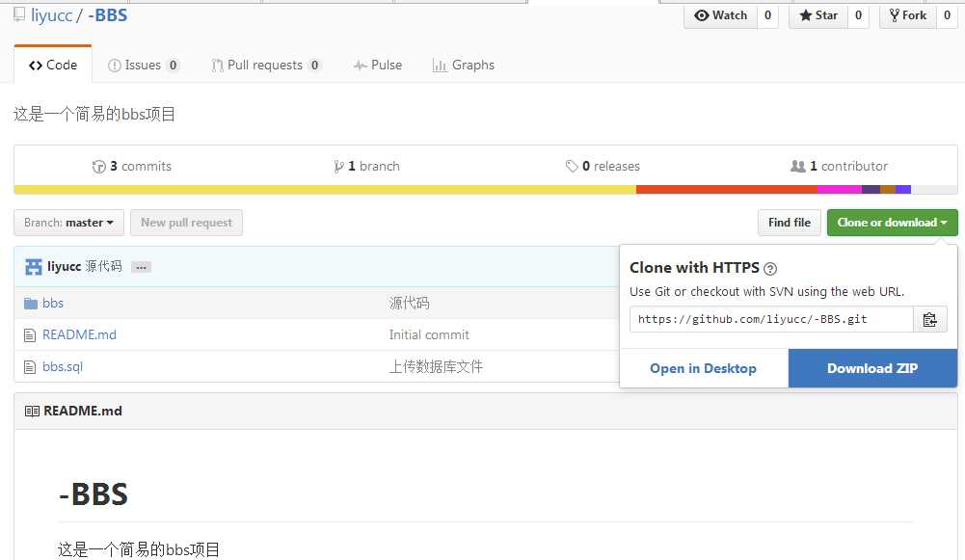The height and width of the screenshot is (560, 965).
Task: Click the releases tag icon
Action: pos(571,166)
